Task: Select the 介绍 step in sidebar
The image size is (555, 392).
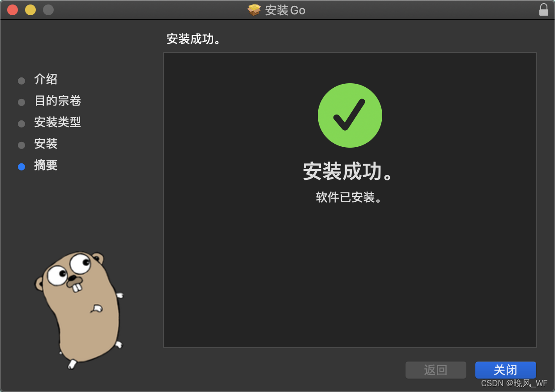Action: 46,80
